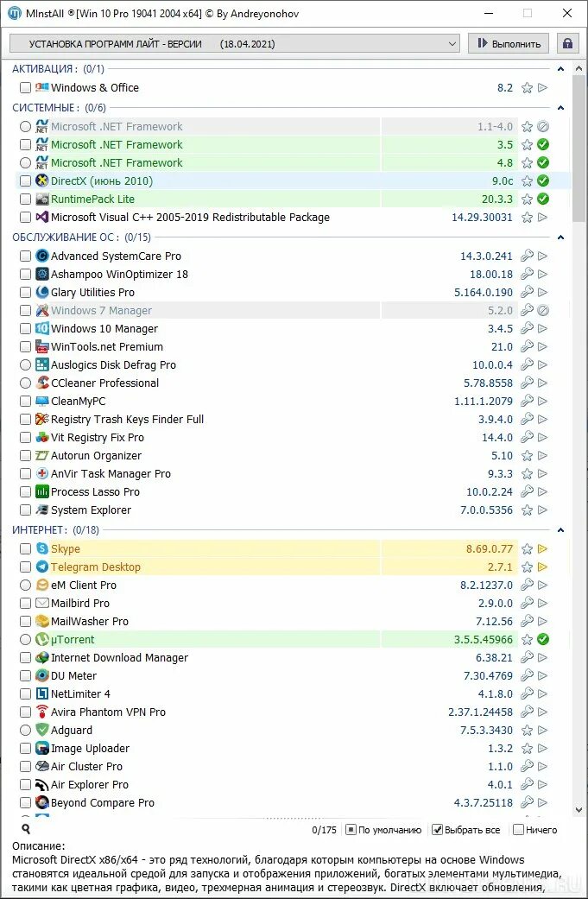Viewport: 588px width, 899px height.
Task: Click green checkmark for DirectX row
Action: coord(543,180)
